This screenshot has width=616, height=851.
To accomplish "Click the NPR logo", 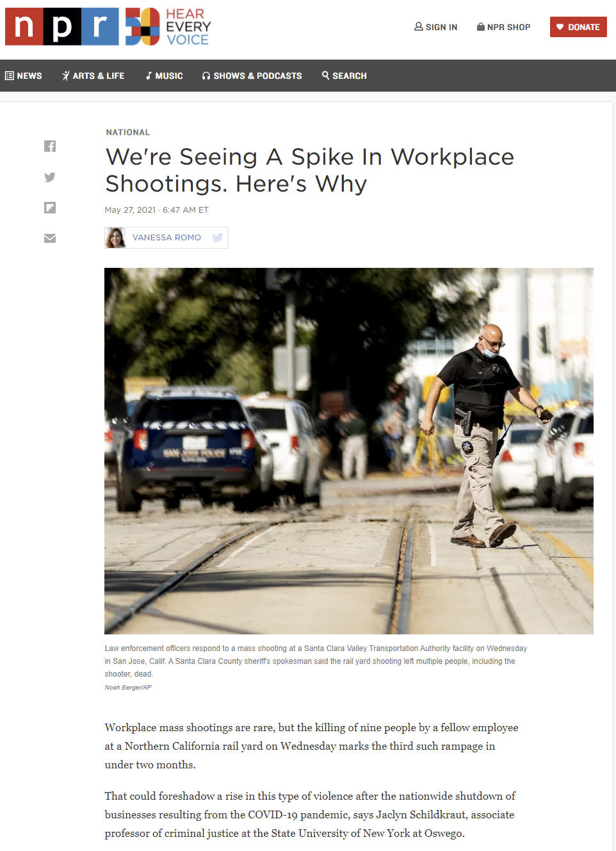I will coord(62,27).
